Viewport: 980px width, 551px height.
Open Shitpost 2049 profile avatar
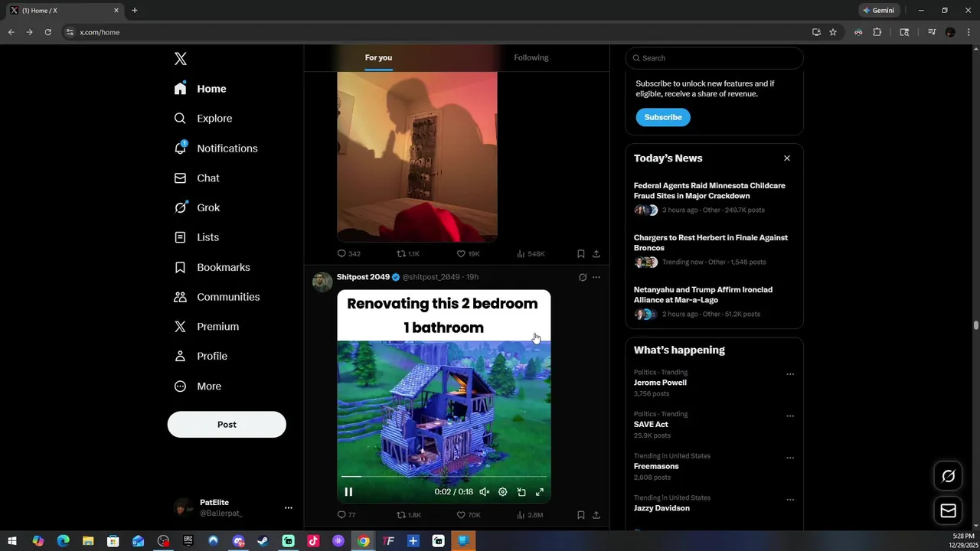(x=322, y=282)
